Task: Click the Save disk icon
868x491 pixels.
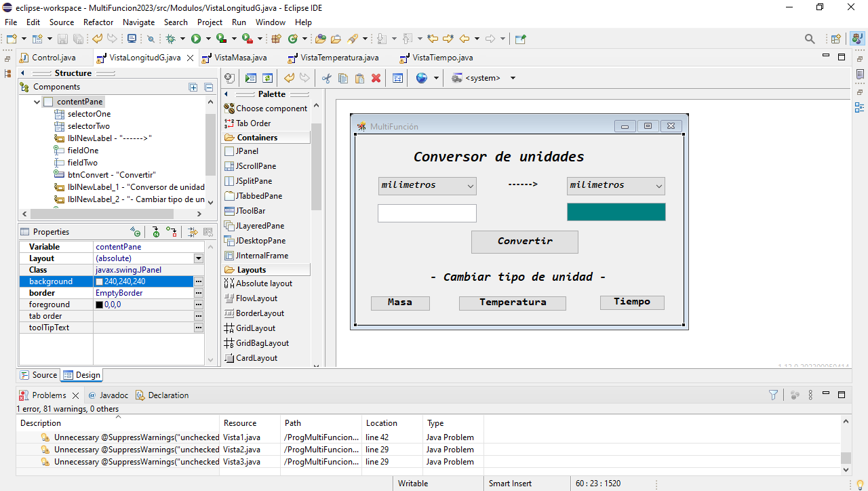Action: (62, 39)
